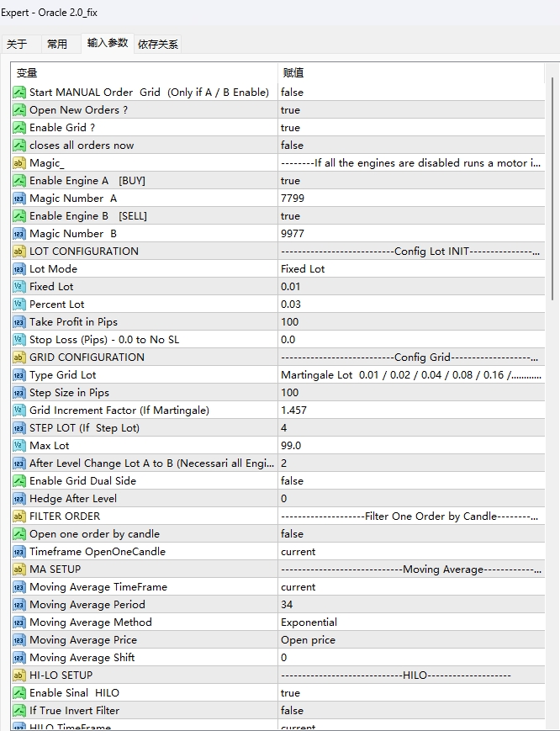
Task: Click the string icon beside Magic_
Action: [19, 163]
